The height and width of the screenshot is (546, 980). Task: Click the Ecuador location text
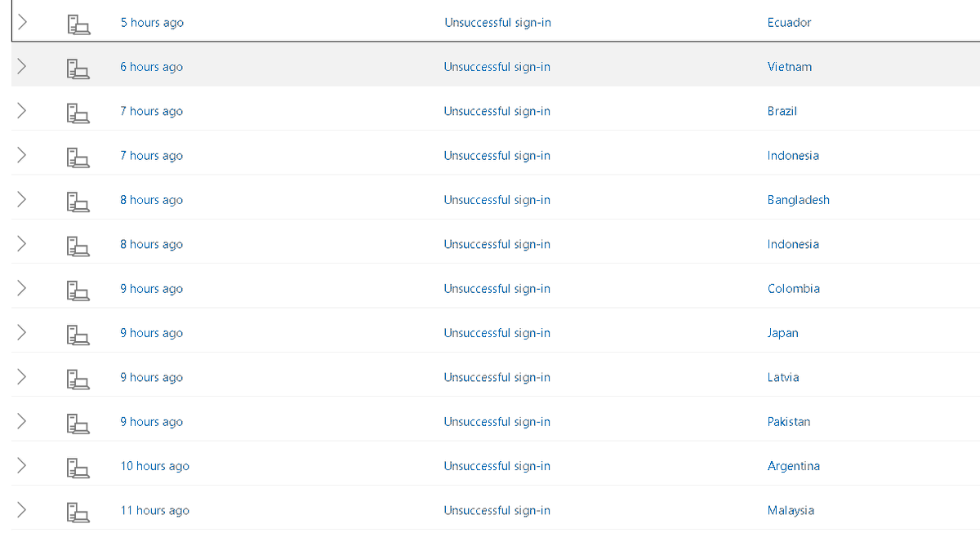tap(790, 23)
